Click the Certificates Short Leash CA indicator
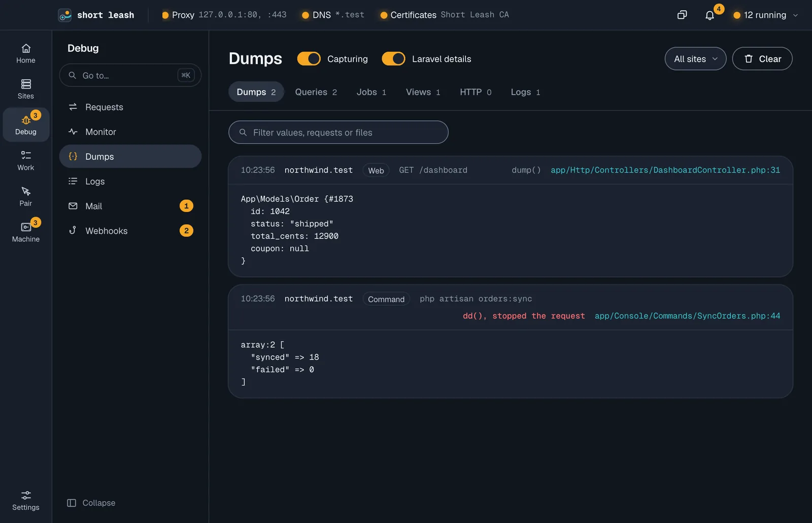This screenshot has width=812, height=523. (445, 15)
